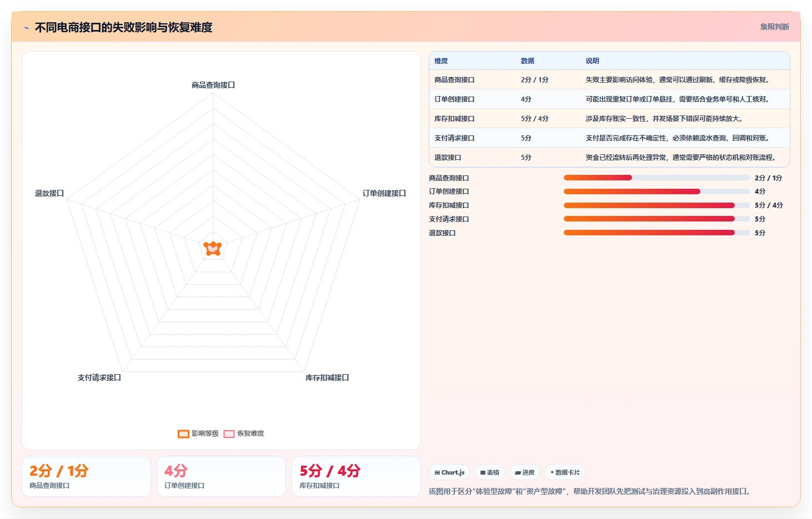The image size is (812, 519).
Task: Click the 商品查询接口 radar axis label
Action: pyautogui.click(x=213, y=85)
